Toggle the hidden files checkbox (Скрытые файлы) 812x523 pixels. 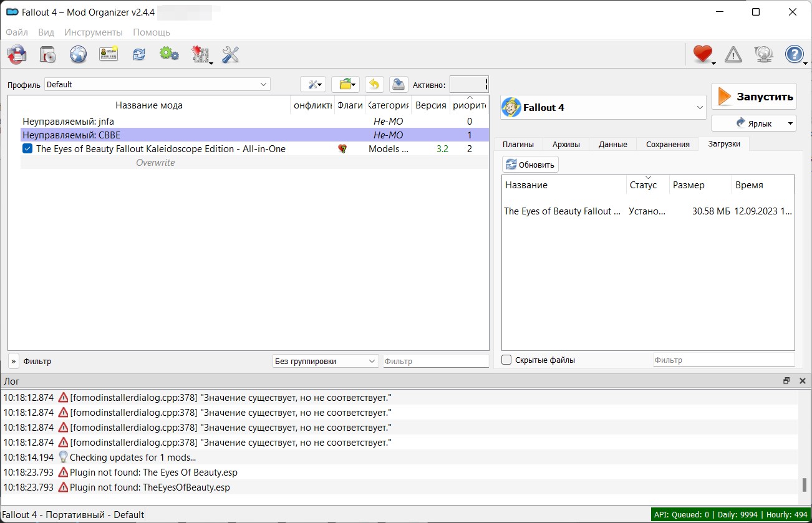tap(506, 360)
